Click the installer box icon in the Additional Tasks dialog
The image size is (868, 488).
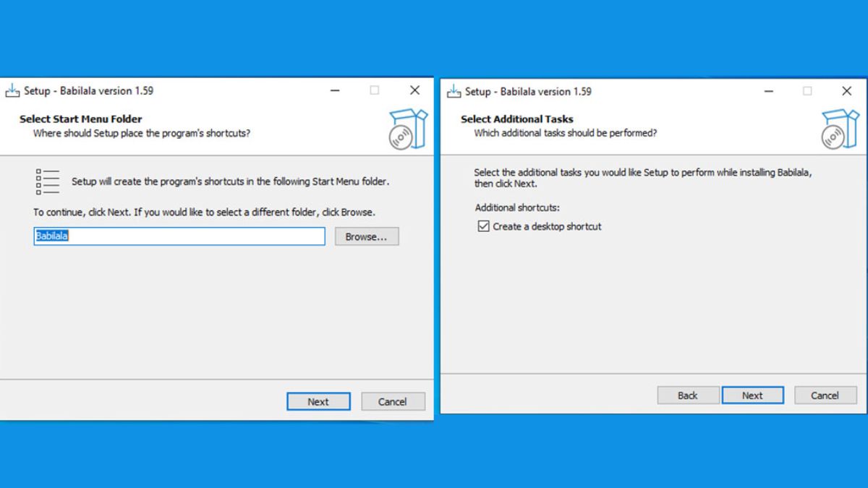[x=840, y=129]
